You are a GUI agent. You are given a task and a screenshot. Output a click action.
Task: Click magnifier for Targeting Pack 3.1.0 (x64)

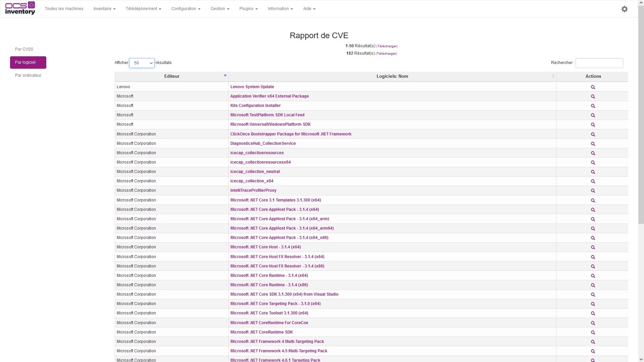click(x=593, y=304)
